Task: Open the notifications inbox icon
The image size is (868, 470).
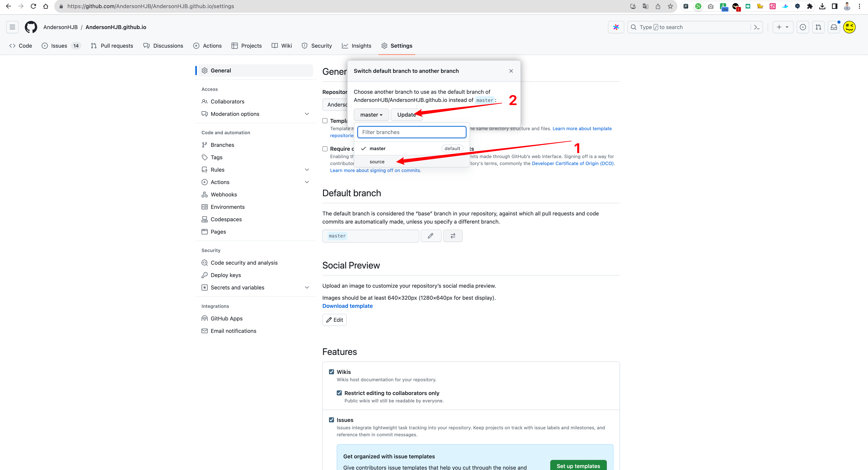Action: (834, 27)
